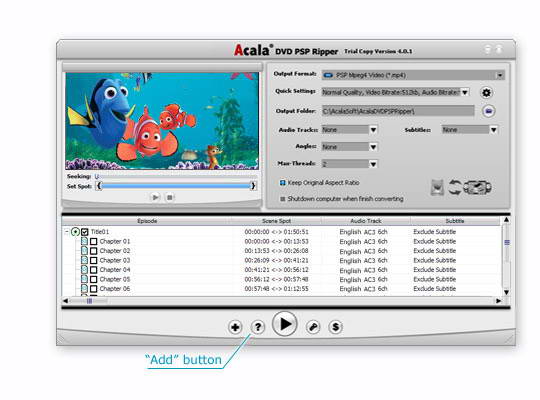
Task: Click the list scroll up arrow
Action: pyautogui.click(x=506, y=220)
